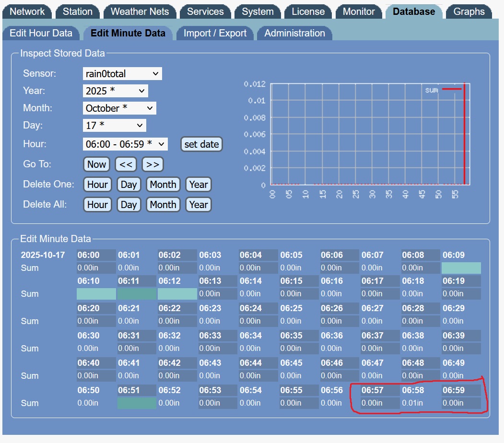This screenshot has height=443, width=504.
Task: Click the empty 06:09 sum field
Action: 461,268
